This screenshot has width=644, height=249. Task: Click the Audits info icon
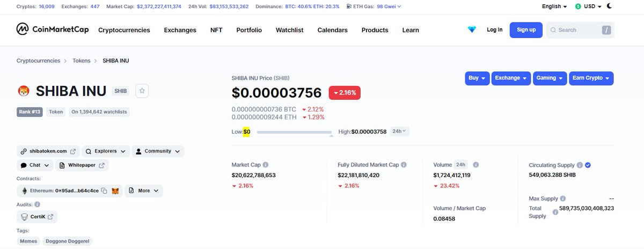coord(37,204)
